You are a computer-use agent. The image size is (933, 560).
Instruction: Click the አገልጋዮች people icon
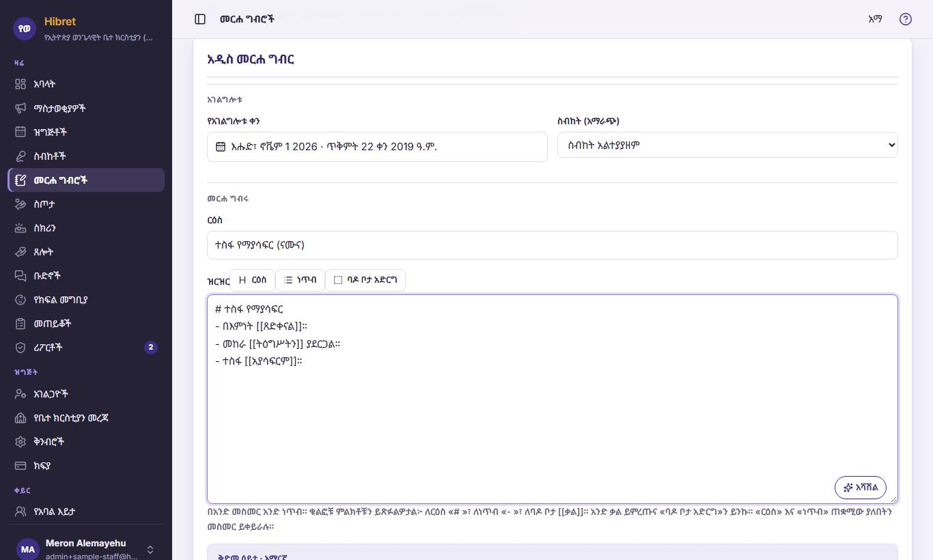tap(20, 393)
